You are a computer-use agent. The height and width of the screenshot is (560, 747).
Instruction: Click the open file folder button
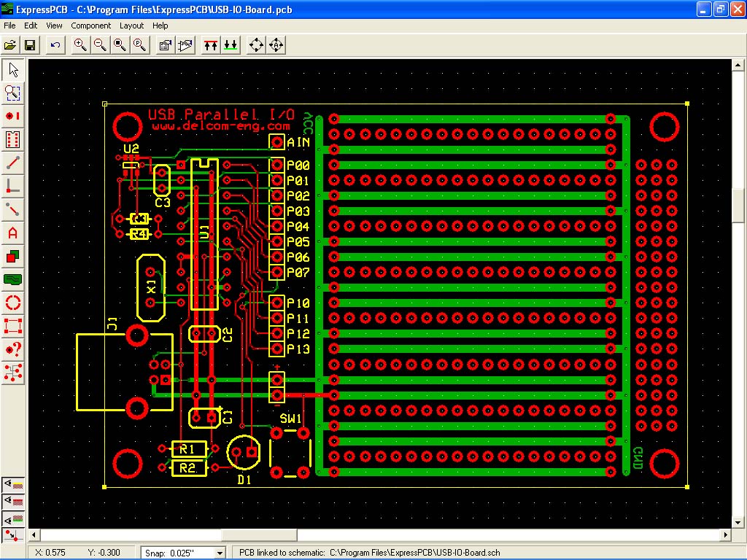coord(10,45)
